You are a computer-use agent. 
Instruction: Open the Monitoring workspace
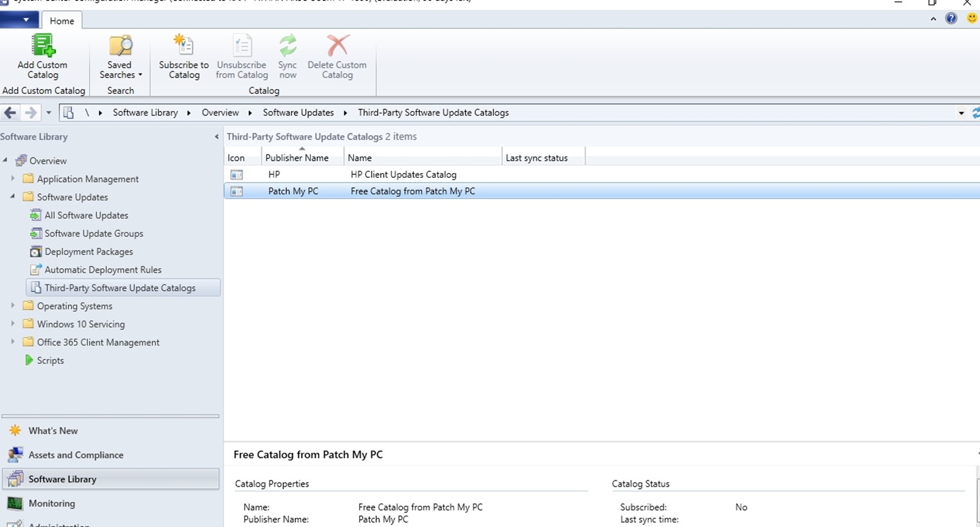click(x=111, y=503)
